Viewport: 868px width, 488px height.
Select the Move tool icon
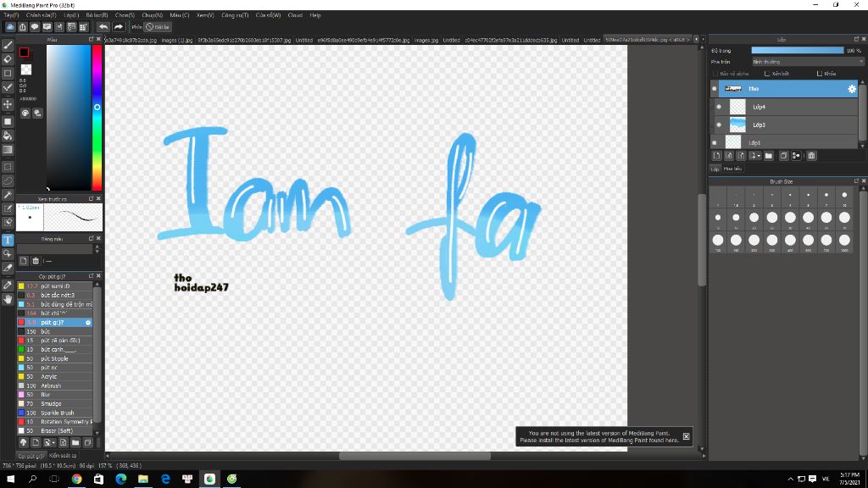[8, 104]
